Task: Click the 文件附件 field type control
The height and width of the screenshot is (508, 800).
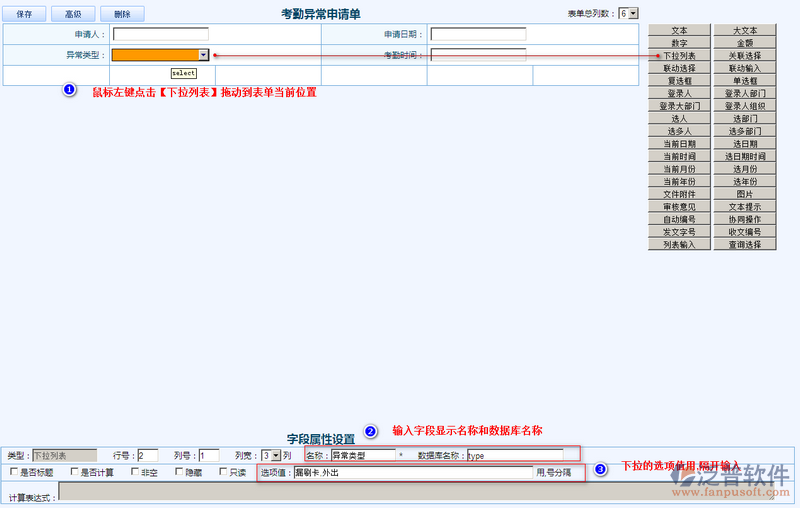Action: point(680,194)
